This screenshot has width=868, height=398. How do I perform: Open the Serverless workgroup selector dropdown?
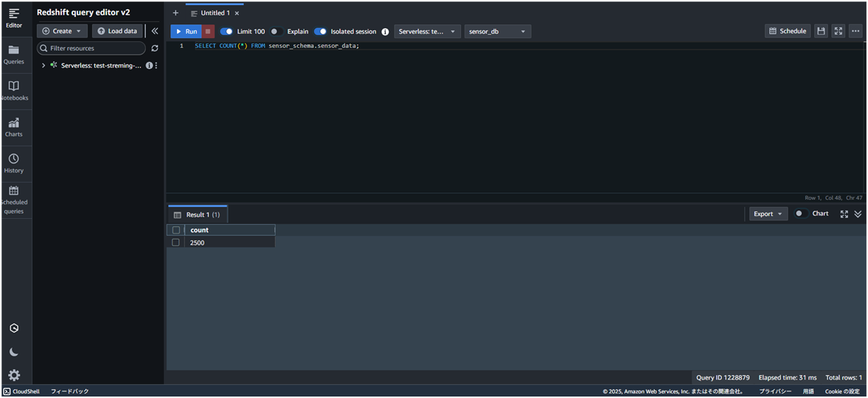427,32
